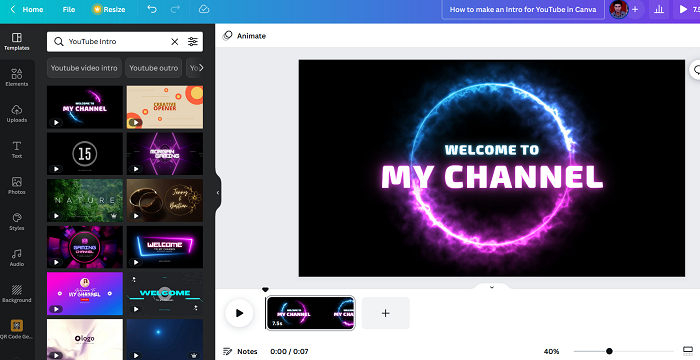Add collaborator with the plus icon
The height and width of the screenshot is (360, 700).
click(635, 9)
